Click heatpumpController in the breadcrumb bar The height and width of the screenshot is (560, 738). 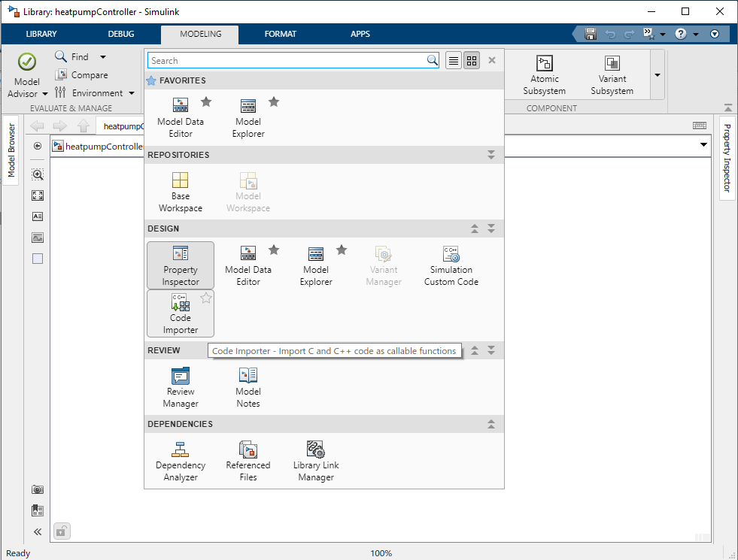click(x=104, y=147)
